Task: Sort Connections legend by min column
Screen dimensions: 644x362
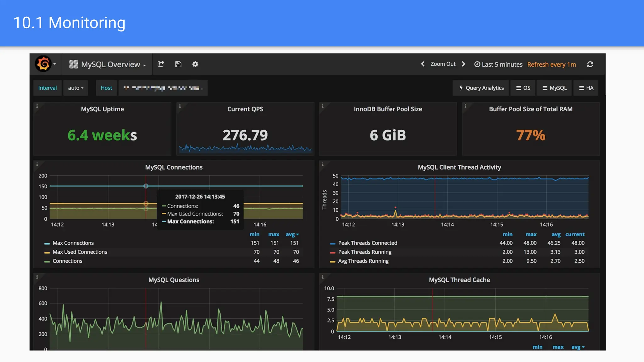Action: pos(254,234)
